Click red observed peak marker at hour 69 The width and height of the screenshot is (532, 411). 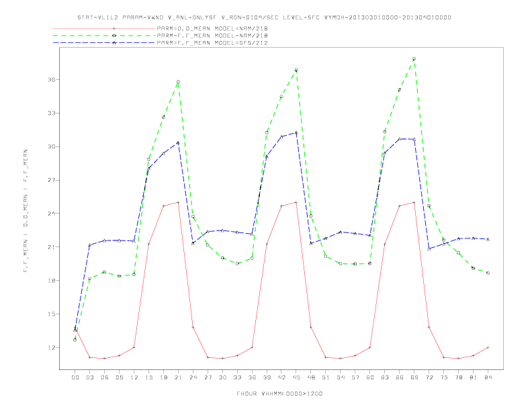click(x=414, y=202)
